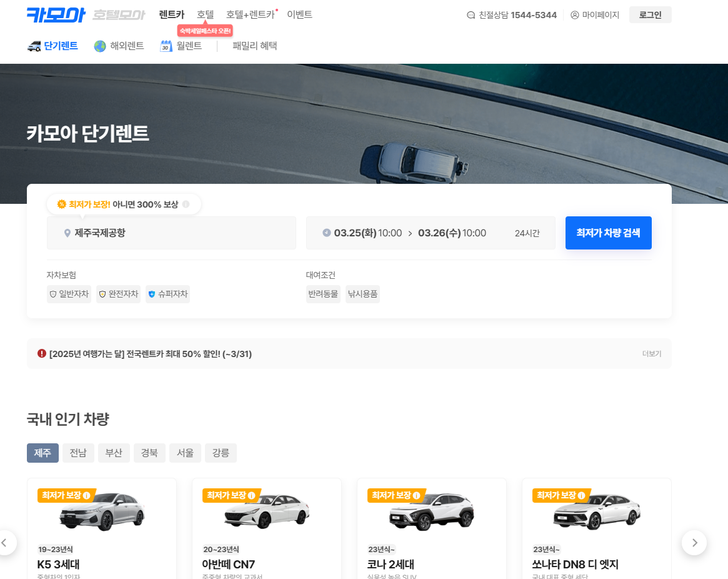The height and width of the screenshot is (579, 728).
Task: Click the location pin icon in the pickup field
Action: [67, 233]
